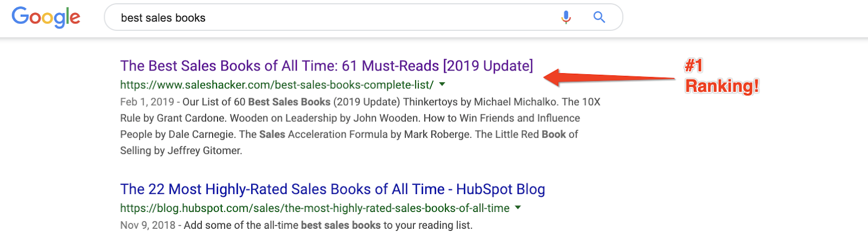Click the saleshacker.com green URL
Viewport: 868px width, 245px height.
coord(277,85)
